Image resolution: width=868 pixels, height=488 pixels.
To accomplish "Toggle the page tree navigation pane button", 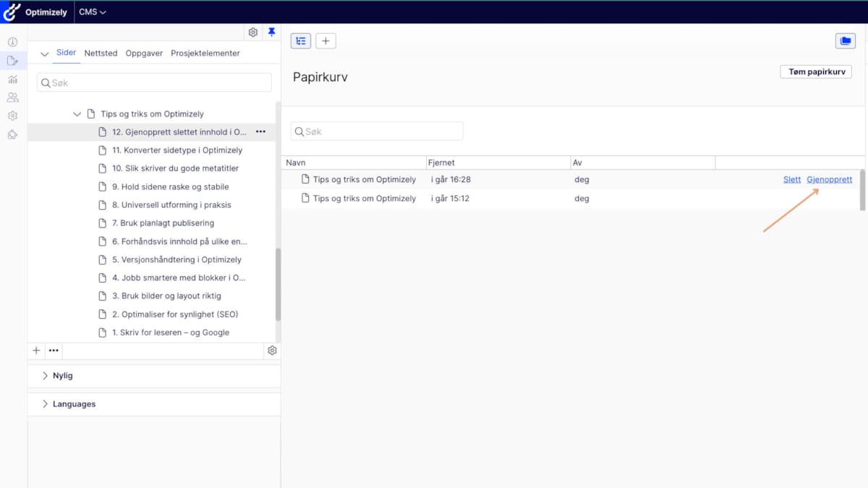I will (x=301, y=41).
